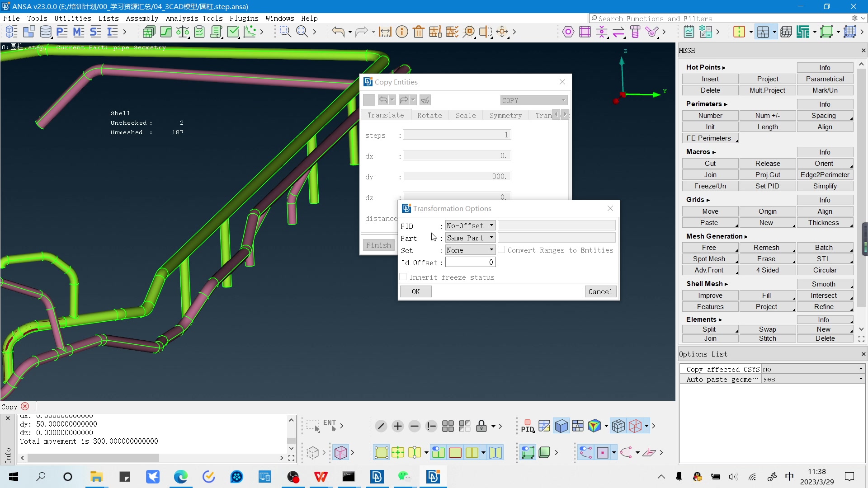868x488 pixels.
Task: Open the Analysis Tools menu
Action: 194,18
